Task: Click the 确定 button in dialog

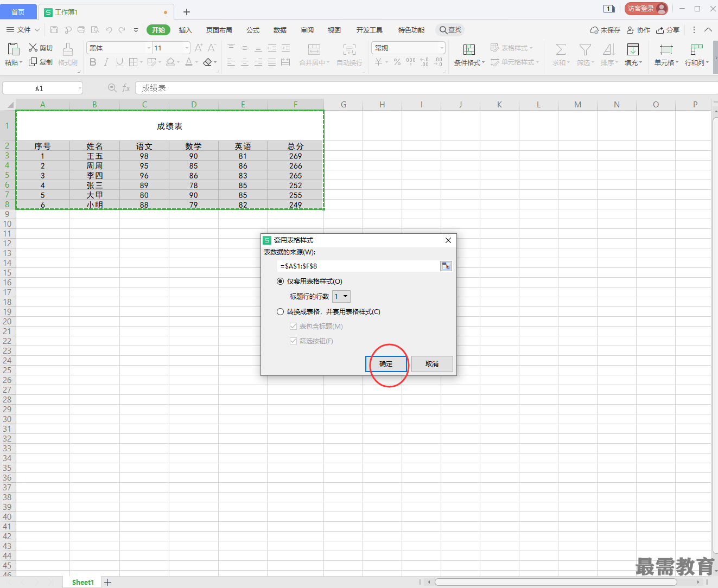Action: [386, 364]
